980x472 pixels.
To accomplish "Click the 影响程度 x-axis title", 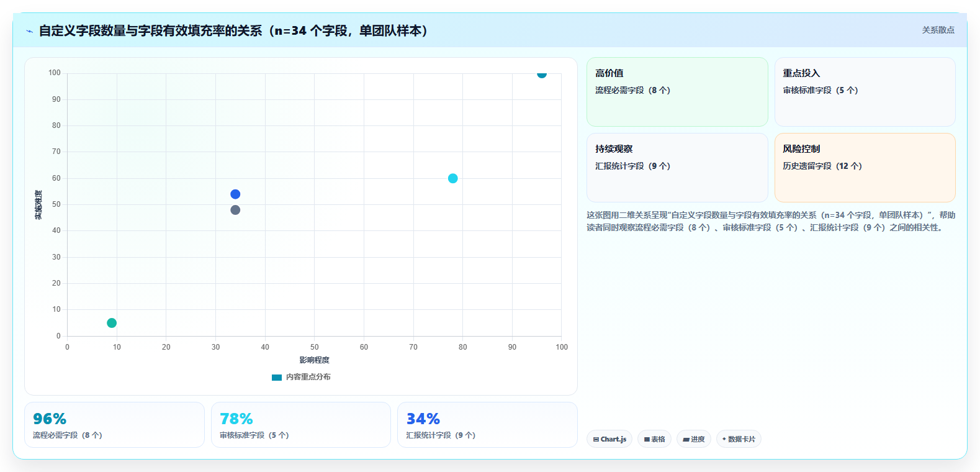I will 314,360.
